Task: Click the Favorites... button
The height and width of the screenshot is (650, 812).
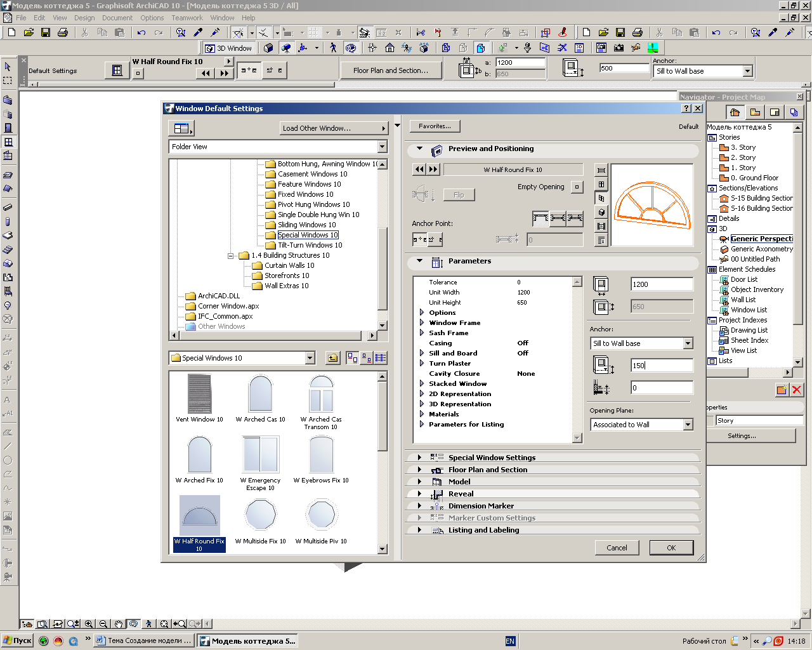Action: click(435, 126)
